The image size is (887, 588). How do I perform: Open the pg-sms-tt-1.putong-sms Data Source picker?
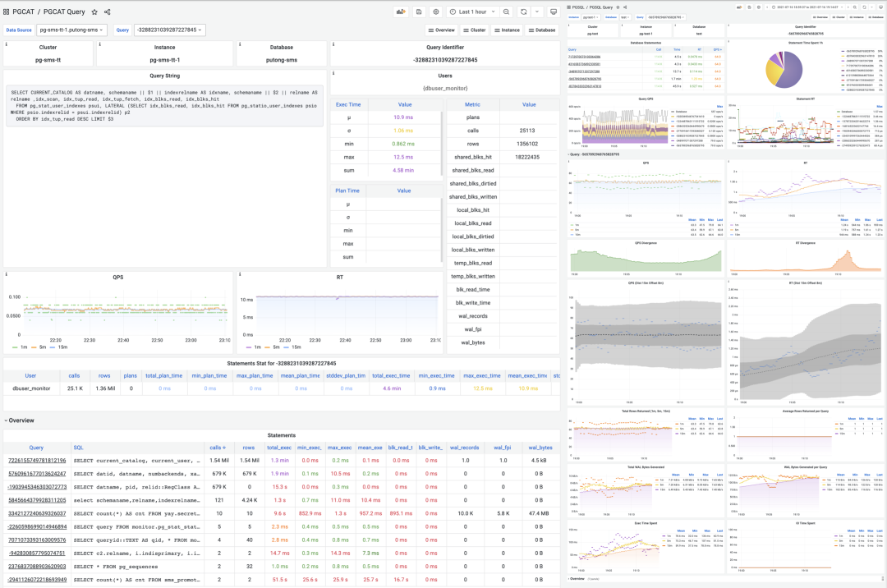click(x=70, y=29)
